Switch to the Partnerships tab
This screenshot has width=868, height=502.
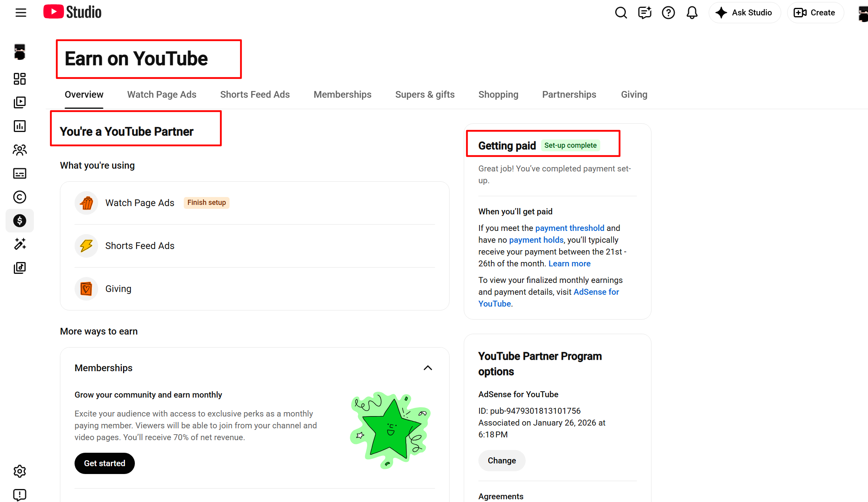pyautogui.click(x=569, y=95)
